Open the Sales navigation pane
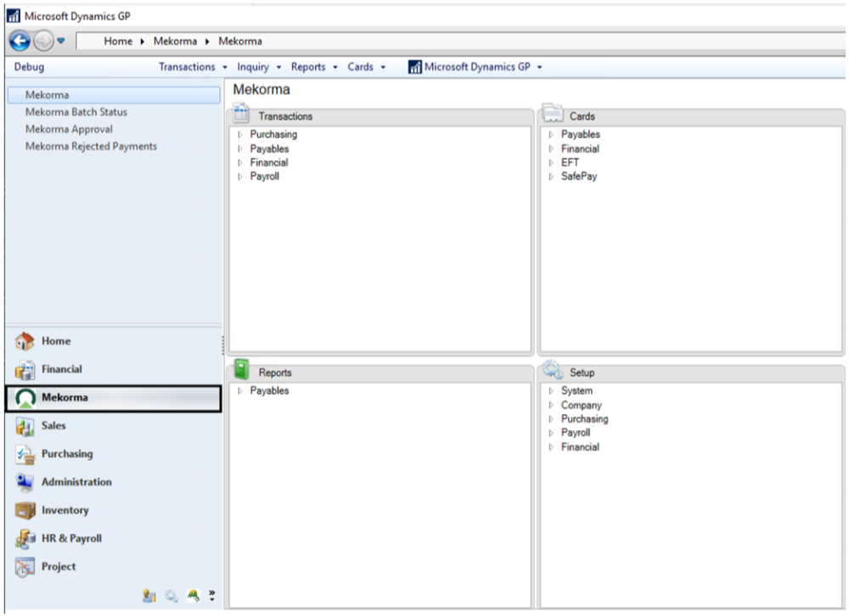 point(113,426)
